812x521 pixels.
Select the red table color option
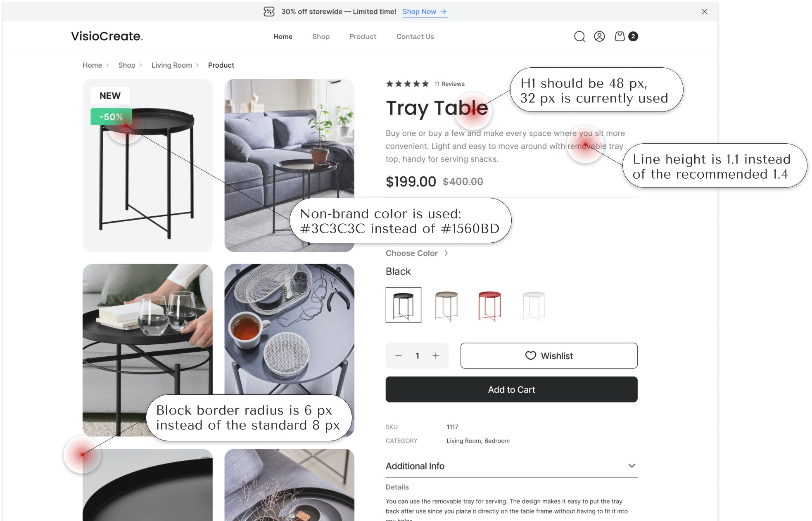click(x=489, y=305)
